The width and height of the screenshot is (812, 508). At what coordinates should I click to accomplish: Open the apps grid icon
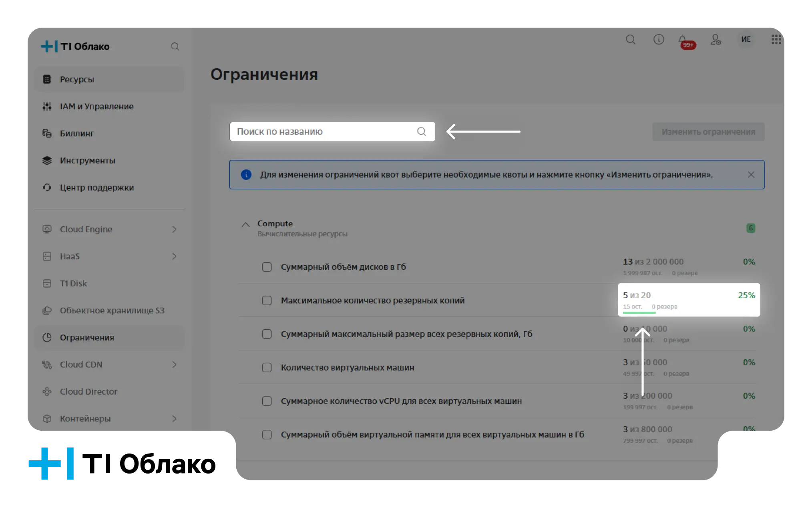tap(776, 39)
